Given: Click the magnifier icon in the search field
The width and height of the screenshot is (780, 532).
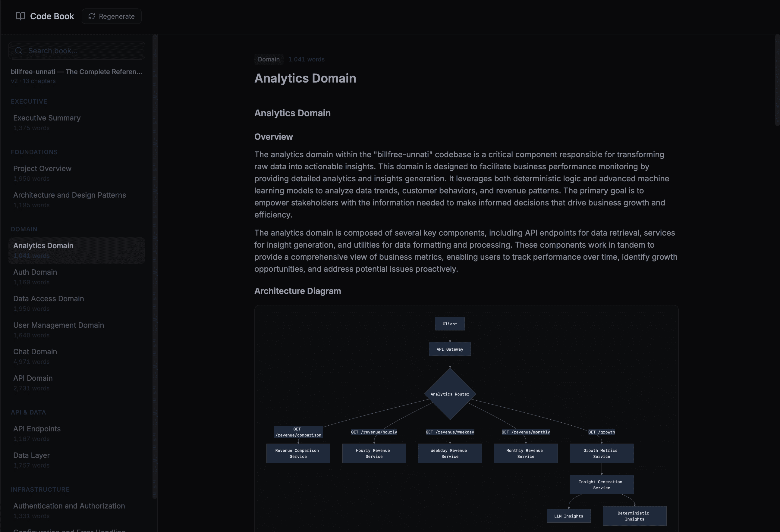Looking at the screenshot, I should 18,50.
